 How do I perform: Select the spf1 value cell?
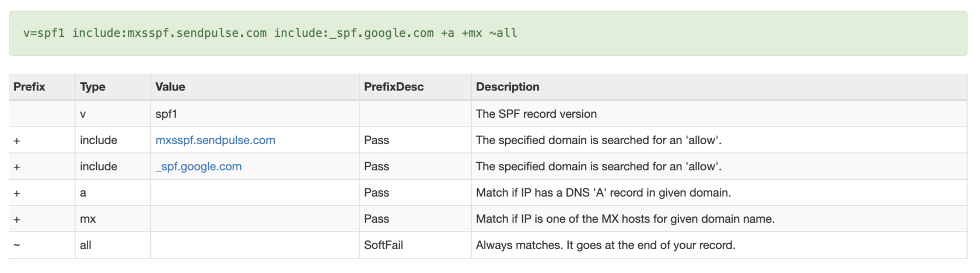pos(166,114)
